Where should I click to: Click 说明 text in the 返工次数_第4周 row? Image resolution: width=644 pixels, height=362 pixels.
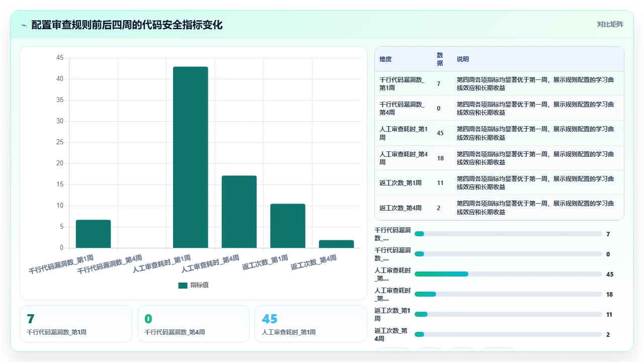click(535, 208)
